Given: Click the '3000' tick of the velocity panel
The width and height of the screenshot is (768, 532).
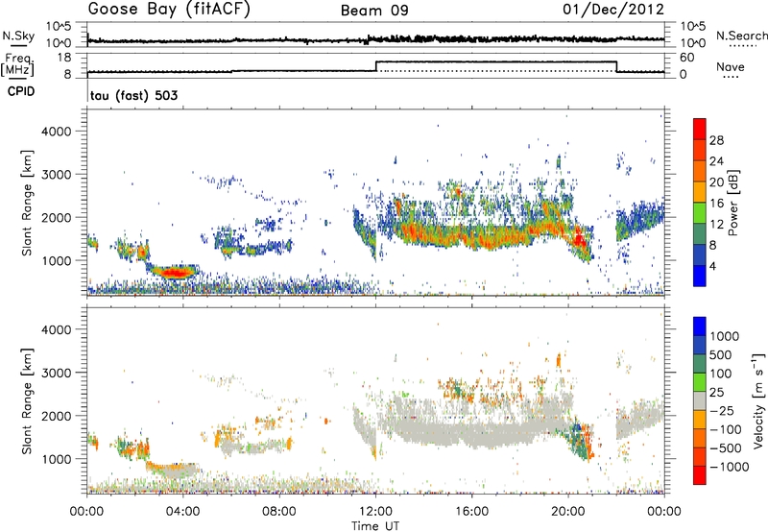Looking at the screenshot, I should tap(56, 373).
